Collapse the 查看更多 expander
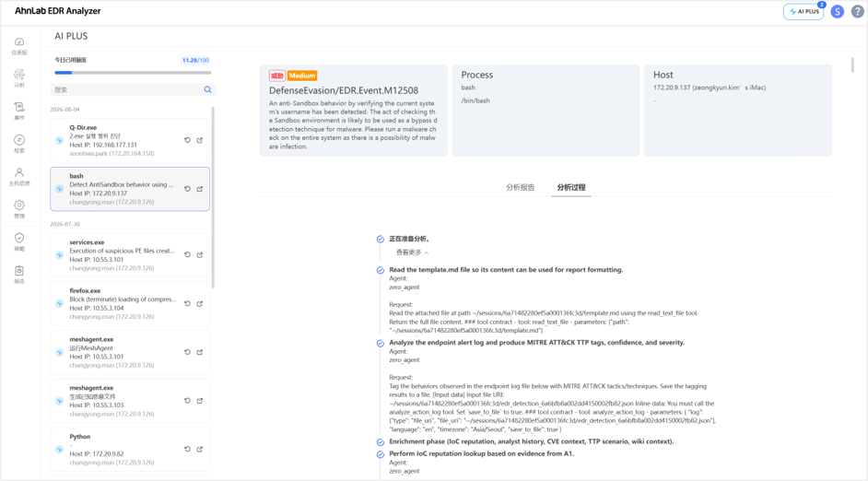This screenshot has width=868, height=481. click(413, 252)
